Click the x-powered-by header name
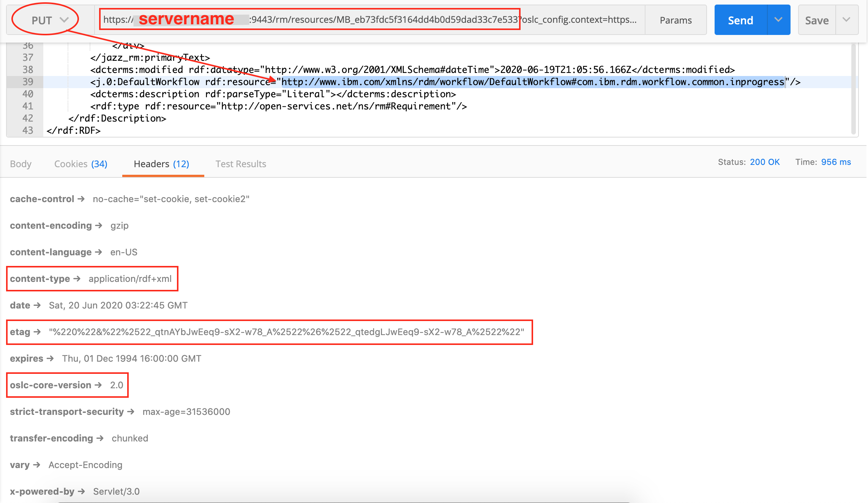 click(x=42, y=492)
